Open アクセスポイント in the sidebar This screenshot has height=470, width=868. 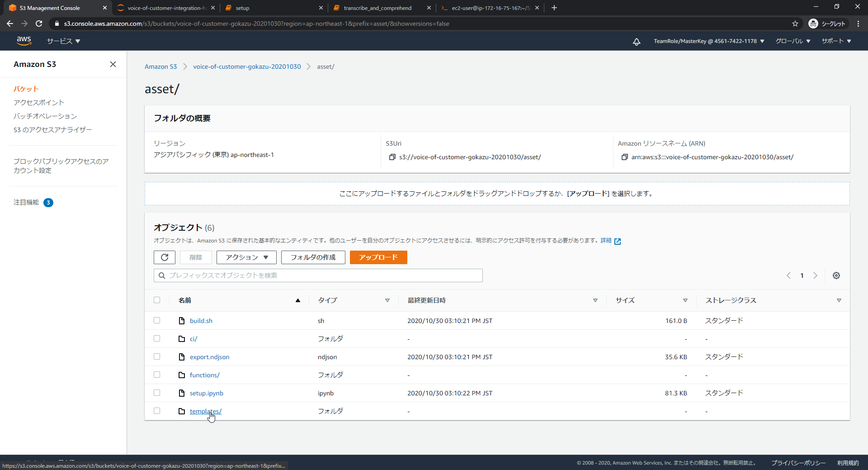pos(39,103)
